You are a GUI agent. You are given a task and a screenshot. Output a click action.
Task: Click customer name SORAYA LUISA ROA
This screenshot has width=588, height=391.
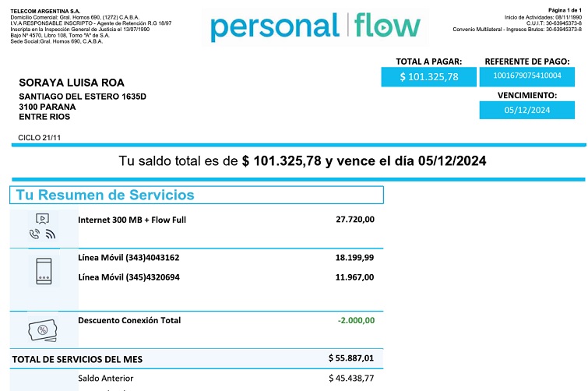[x=72, y=83]
